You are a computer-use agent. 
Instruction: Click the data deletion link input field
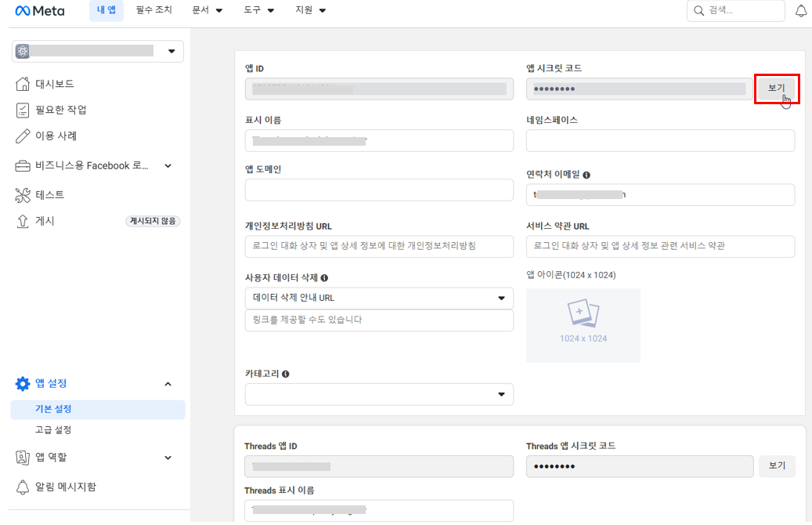[x=379, y=320]
